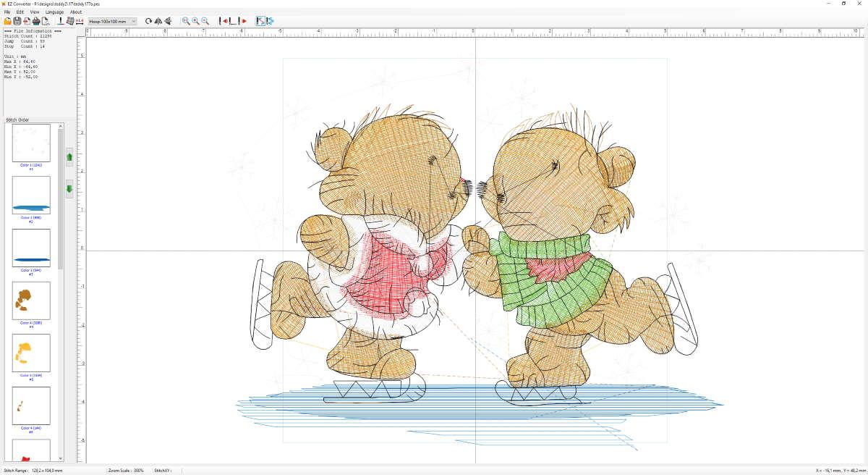Open the Language menu
The height and width of the screenshot is (475, 868).
point(54,12)
